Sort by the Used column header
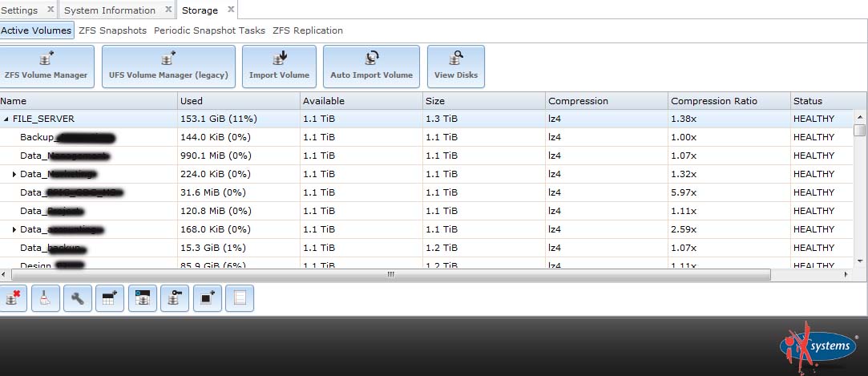The width and height of the screenshot is (868, 376). click(239, 101)
